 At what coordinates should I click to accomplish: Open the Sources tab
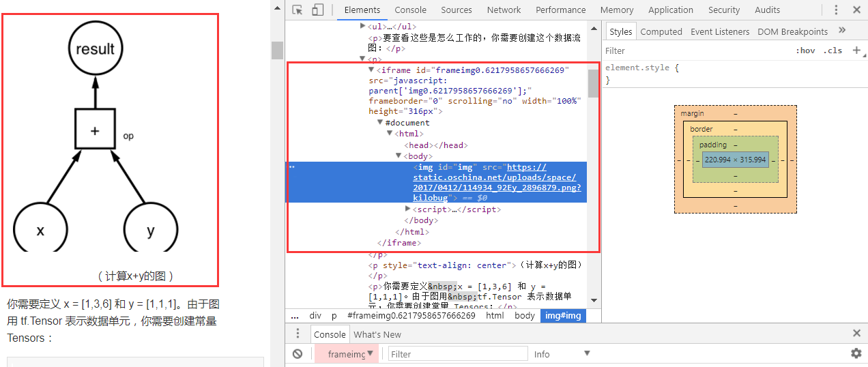tap(457, 10)
